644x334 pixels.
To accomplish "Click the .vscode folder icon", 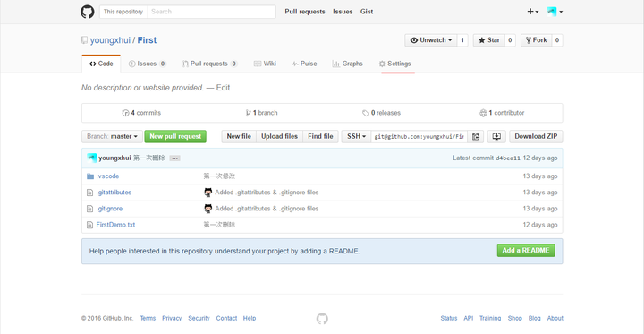I will [90, 176].
